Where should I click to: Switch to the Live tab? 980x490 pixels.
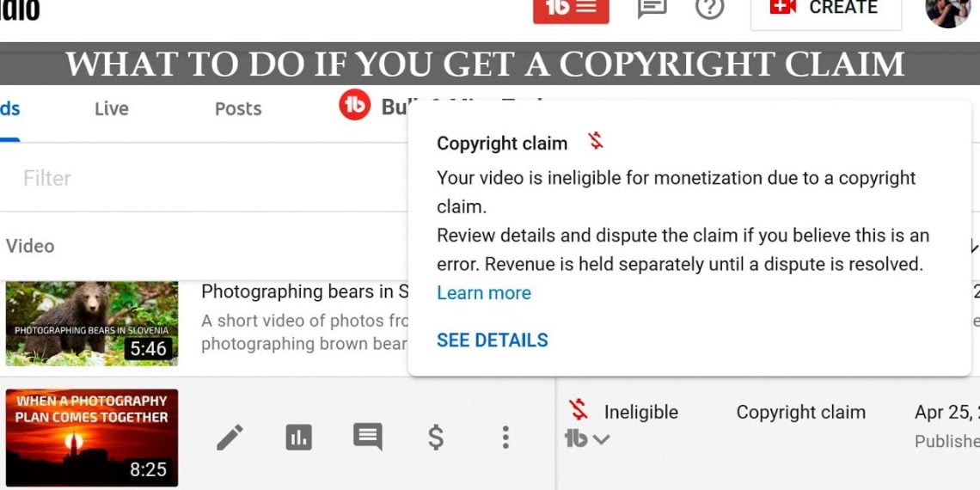tap(111, 109)
